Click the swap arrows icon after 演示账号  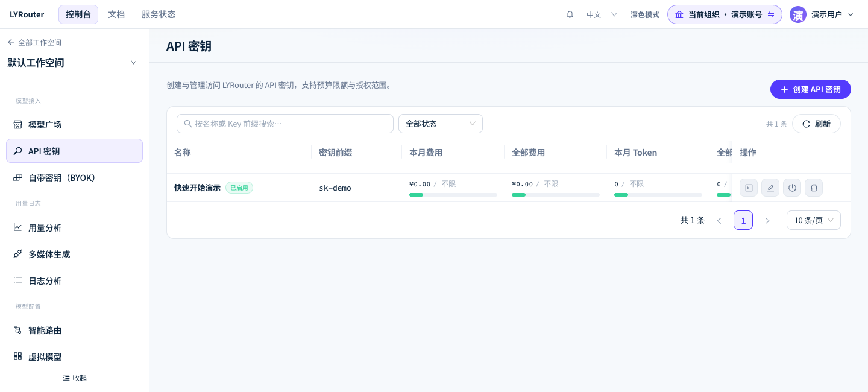click(771, 14)
